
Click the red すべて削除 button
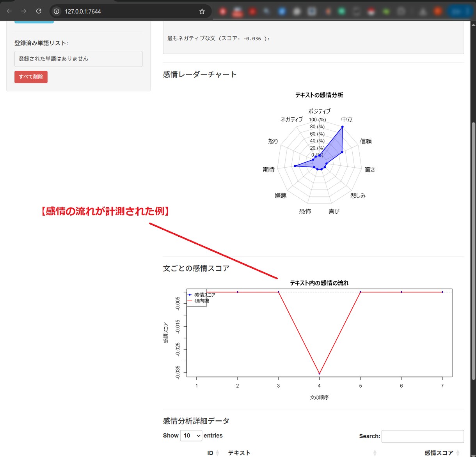pos(31,77)
